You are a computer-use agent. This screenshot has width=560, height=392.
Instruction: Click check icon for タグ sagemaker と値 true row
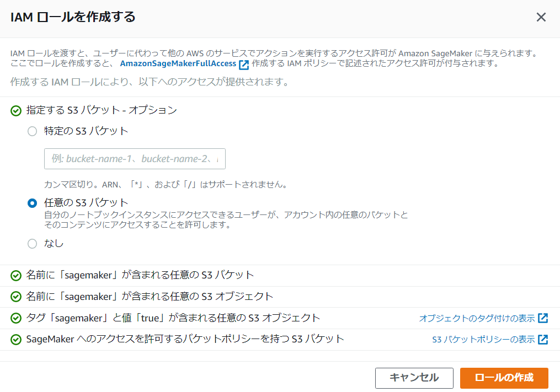(16, 318)
